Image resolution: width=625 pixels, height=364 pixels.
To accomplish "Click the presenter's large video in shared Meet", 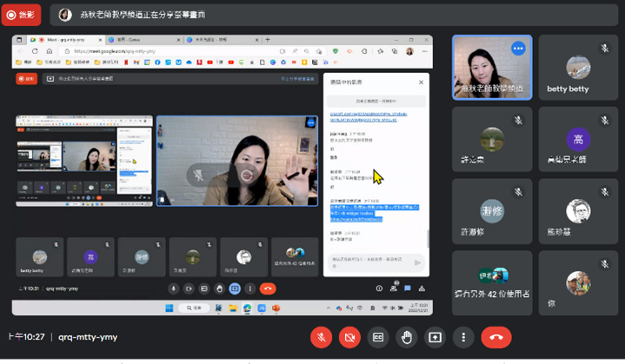I will (x=237, y=161).
